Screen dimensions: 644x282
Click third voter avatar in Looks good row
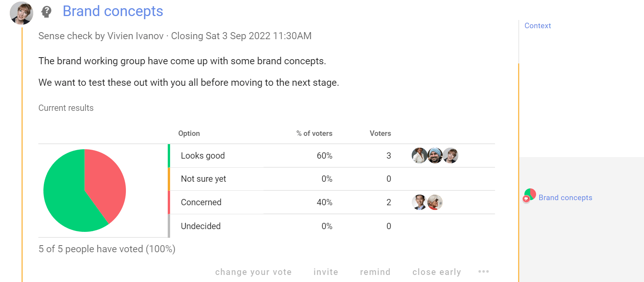click(450, 155)
